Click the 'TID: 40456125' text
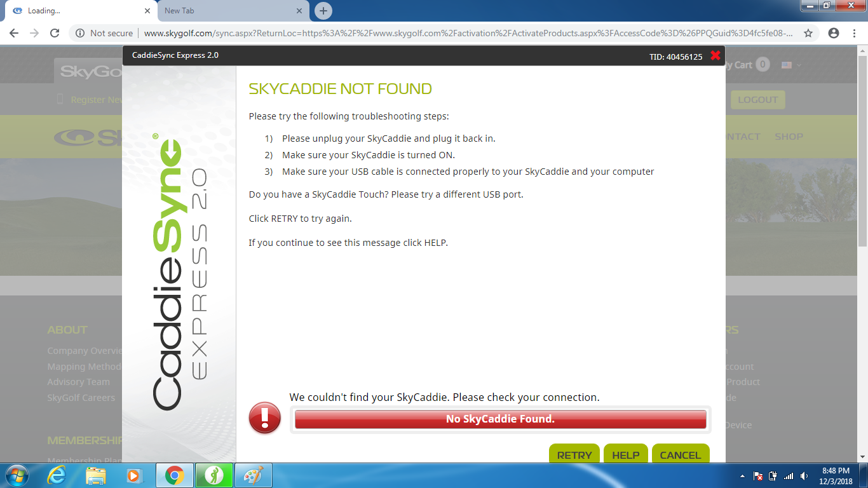868x488 pixels. pos(675,57)
